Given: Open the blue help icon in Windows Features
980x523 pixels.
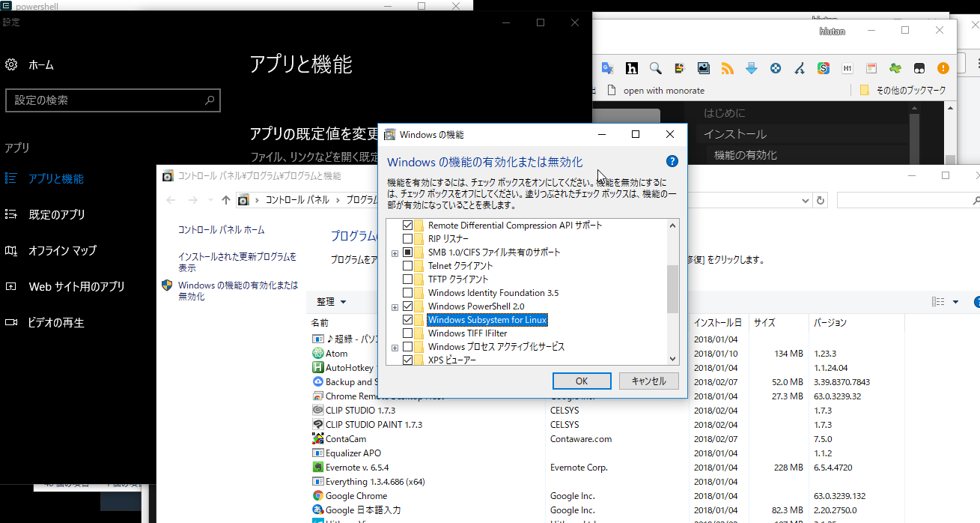Looking at the screenshot, I should pyautogui.click(x=672, y=161).
